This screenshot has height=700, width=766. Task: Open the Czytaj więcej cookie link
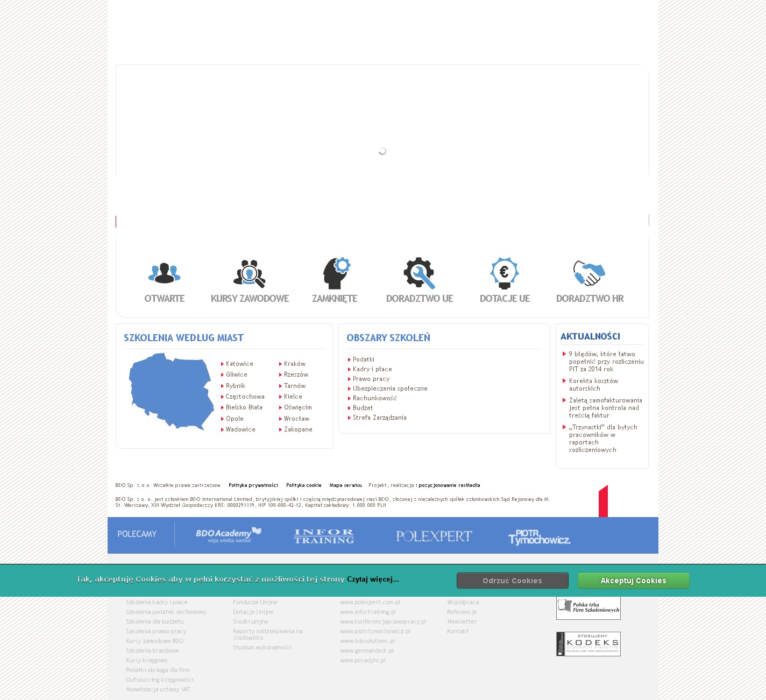pyautogui.click(x=373, y=579)
